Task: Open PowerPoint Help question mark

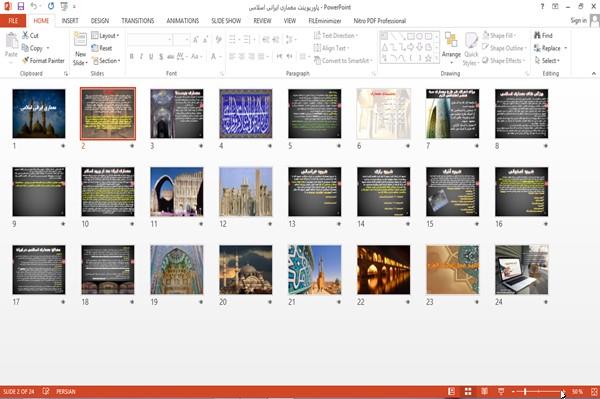Action: [x=542, y=7]
